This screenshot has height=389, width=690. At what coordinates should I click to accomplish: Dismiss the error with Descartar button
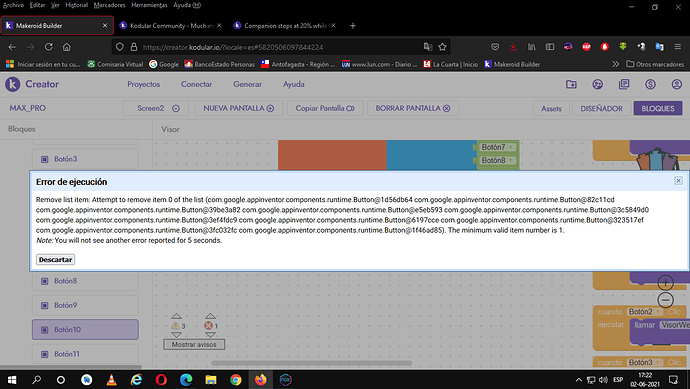click(55, 260)
